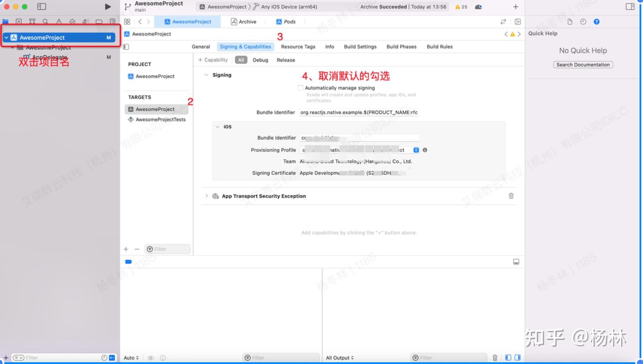Collapse the iOS signing subsection

[218, 127]
